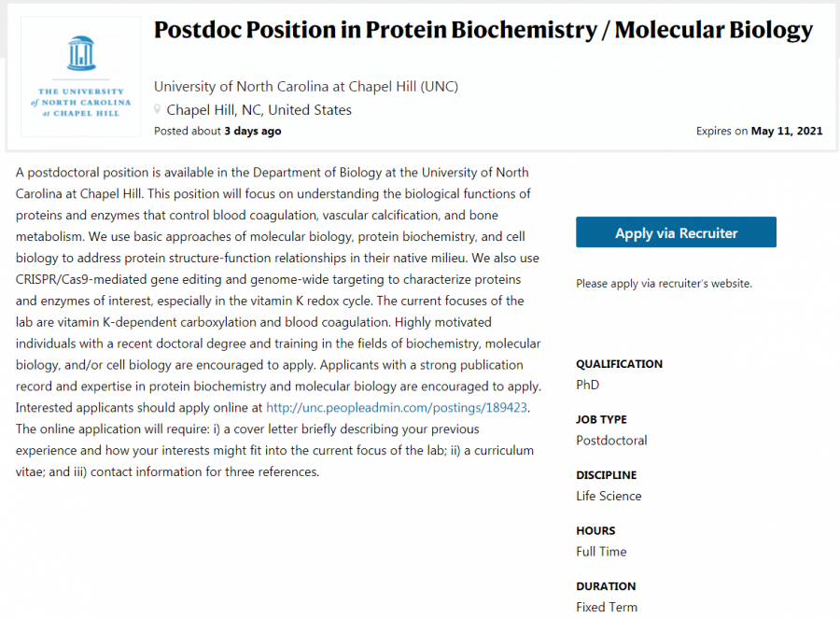The height and width of the screenshot is (618, 840).
Task: Click the DURATION heading
Action: coord(606,586)
